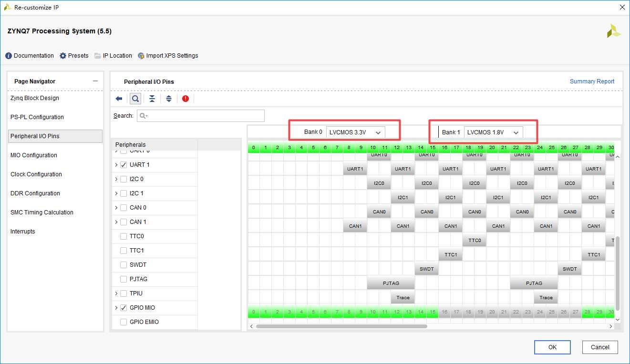Click the I2C0 cell under pins 10-11
630x364 pixels.
pos(379,183)
